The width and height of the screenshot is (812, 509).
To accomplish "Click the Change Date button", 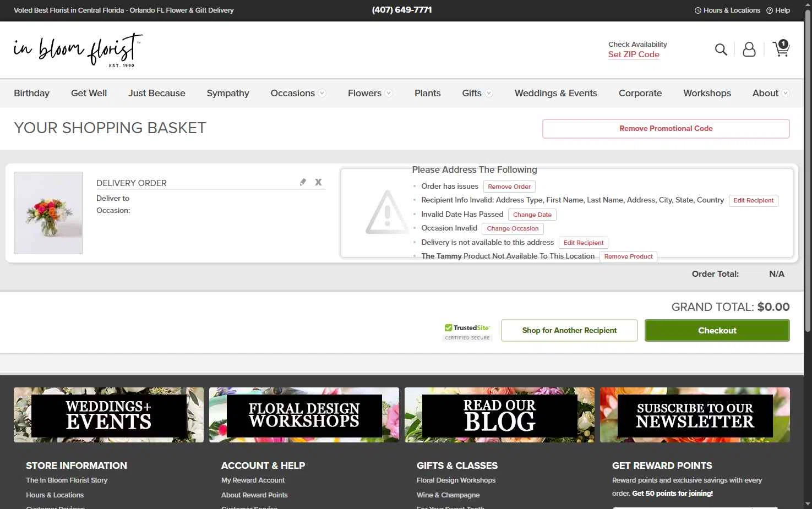I will tap(532, 215).
